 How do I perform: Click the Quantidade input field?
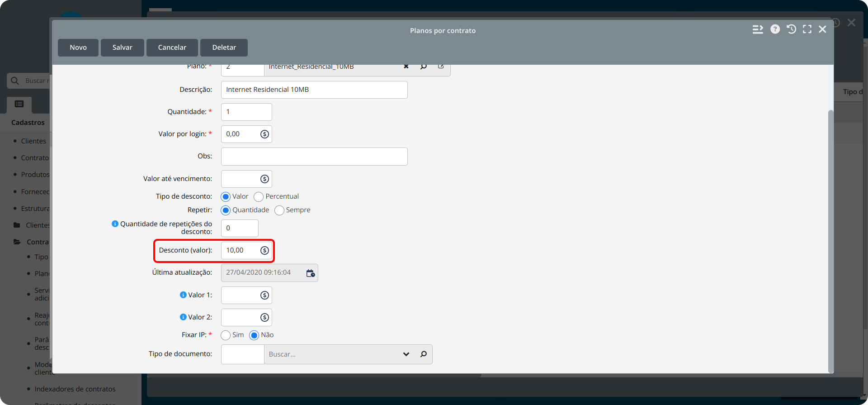(246, 112)
